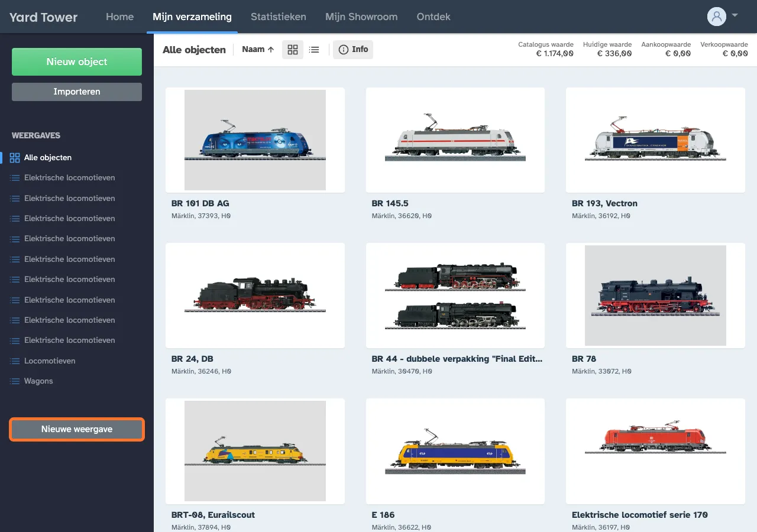This screenshot has height=532, width=757.
Task: Click the title 'BR 24, DB'
Action: click(192, 359)
